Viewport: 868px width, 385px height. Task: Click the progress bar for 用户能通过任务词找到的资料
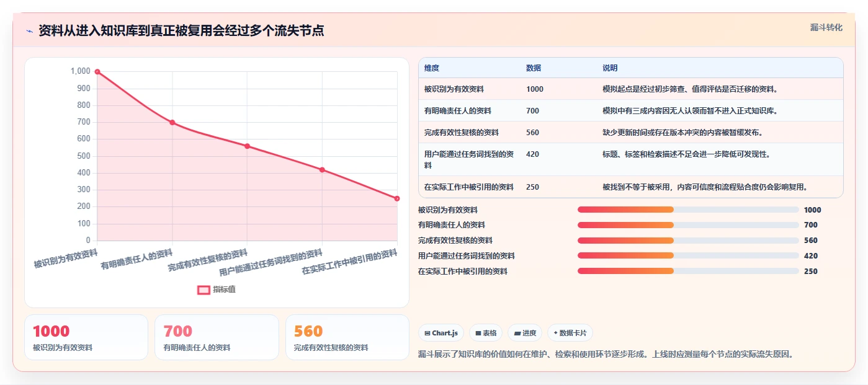(x=688, y=255)
